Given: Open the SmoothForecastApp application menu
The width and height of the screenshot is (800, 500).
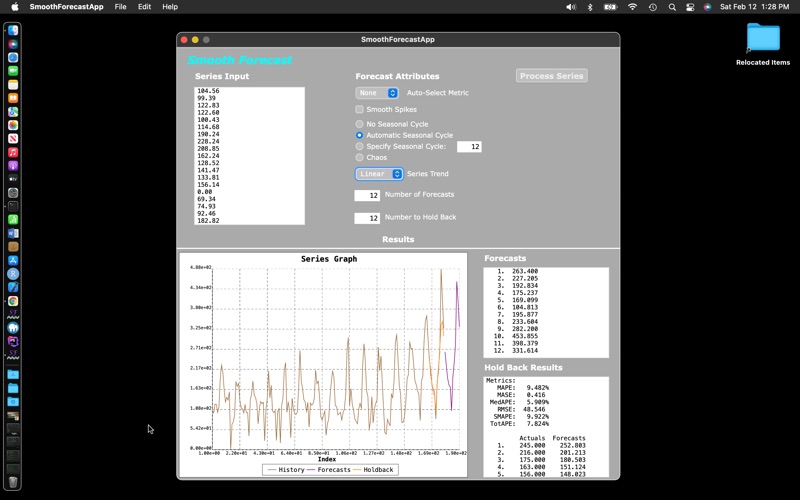Looking at the screenshot, I should 66,7.
